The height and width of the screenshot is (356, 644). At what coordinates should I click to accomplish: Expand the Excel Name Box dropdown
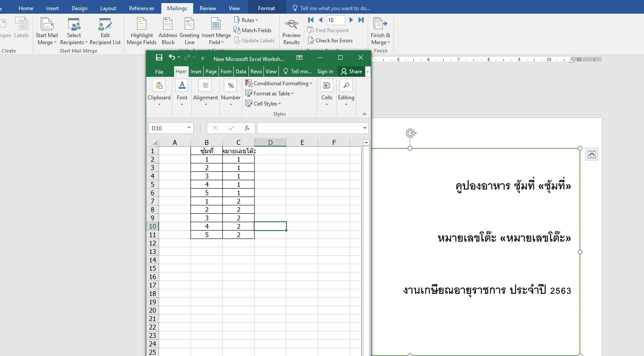(x=189, y=128)
